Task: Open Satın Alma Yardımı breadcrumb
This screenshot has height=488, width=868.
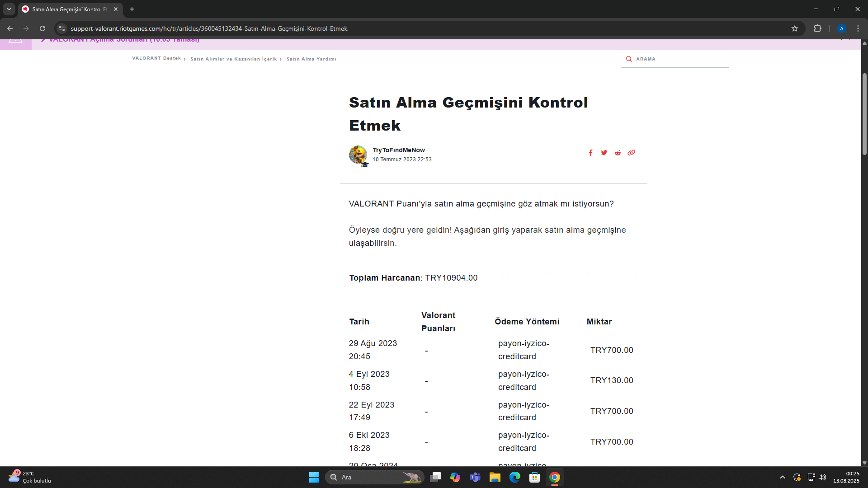Action: [x=311, y=59]
